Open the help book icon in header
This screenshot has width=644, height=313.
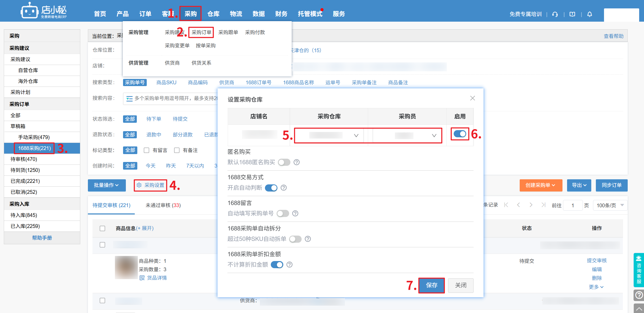[x=572, y=14]
